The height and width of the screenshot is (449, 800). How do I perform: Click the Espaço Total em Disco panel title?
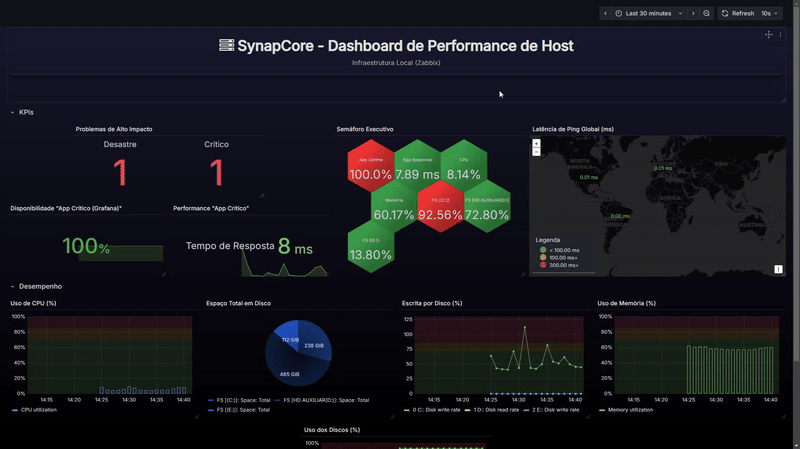coord(238,303)
